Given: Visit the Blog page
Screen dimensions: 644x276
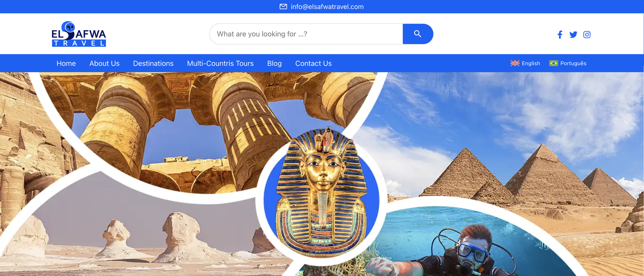Looking at the screenshot, I should 275,63.
